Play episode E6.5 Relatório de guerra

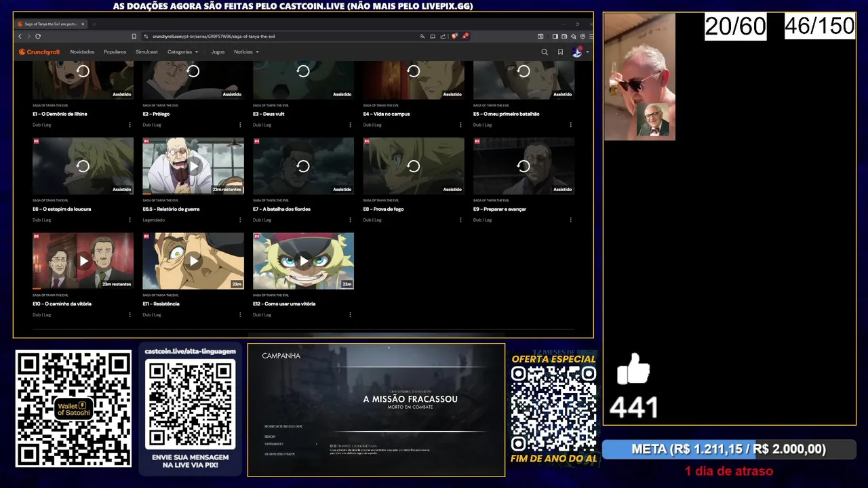(193, 166)
